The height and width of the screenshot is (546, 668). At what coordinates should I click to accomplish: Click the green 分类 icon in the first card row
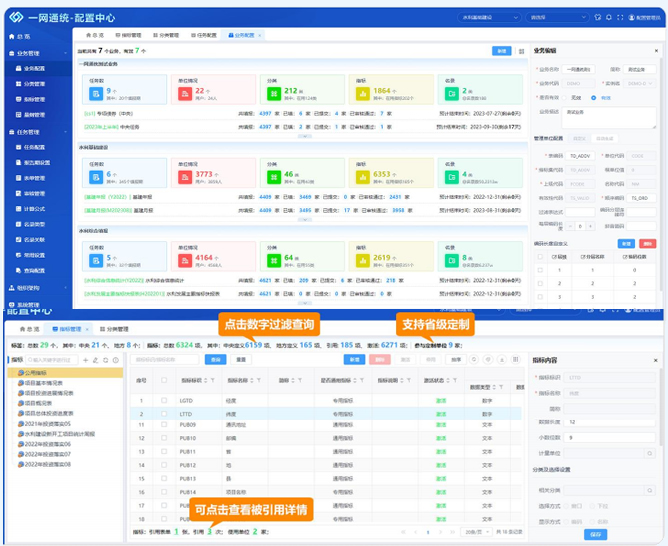click(x=273, y=94)
